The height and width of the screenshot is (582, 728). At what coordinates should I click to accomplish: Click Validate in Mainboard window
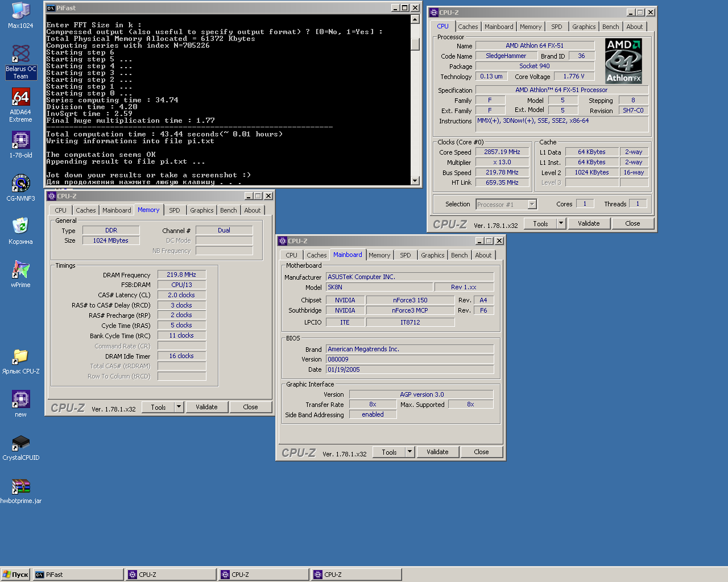pyautogui.click(x=437, y=452)
